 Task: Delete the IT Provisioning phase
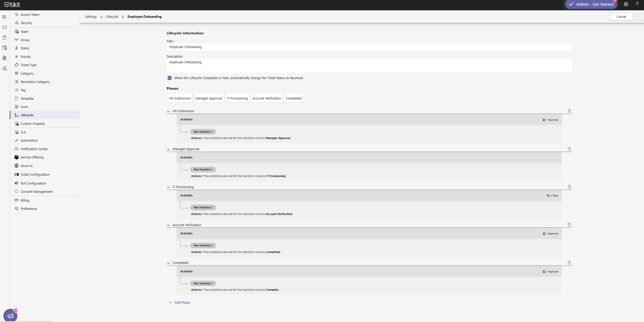click(x=569, y=187)
